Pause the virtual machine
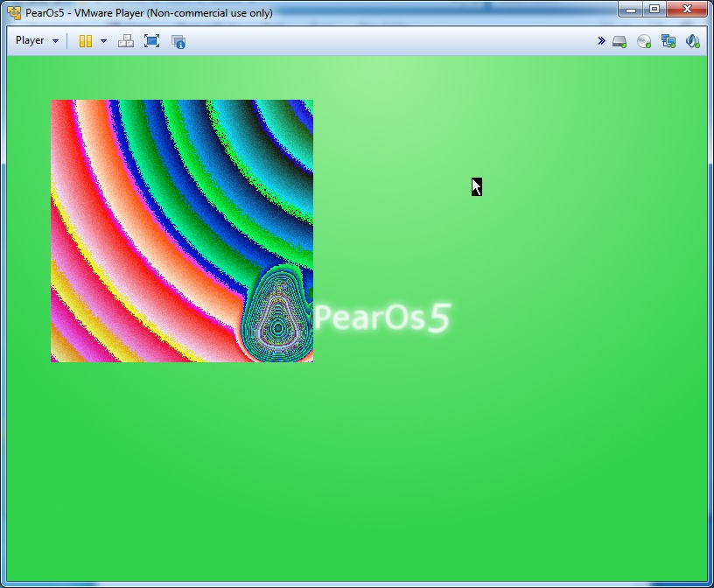714x588 pixels. click(x=86, y=41)
